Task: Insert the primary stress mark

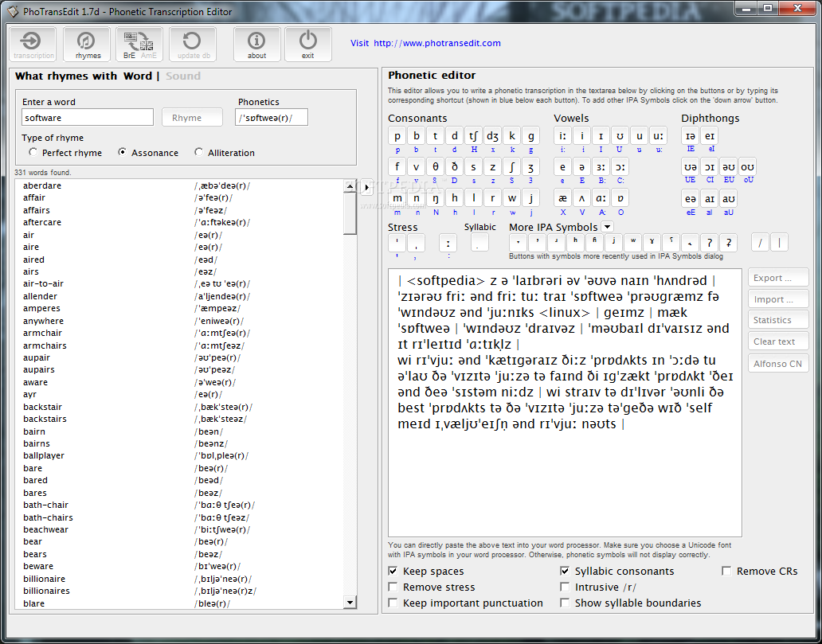Action: point(397,243)
